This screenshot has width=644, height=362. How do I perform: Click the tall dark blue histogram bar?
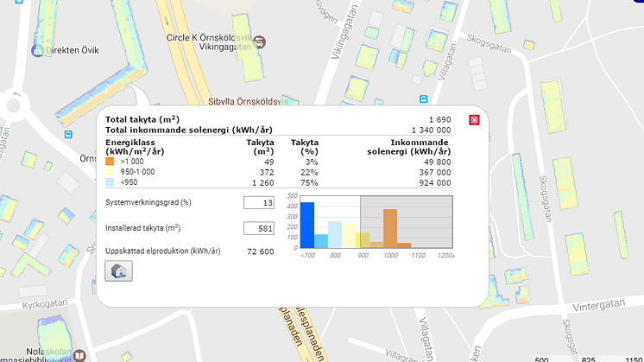click(x=307, y=225)
